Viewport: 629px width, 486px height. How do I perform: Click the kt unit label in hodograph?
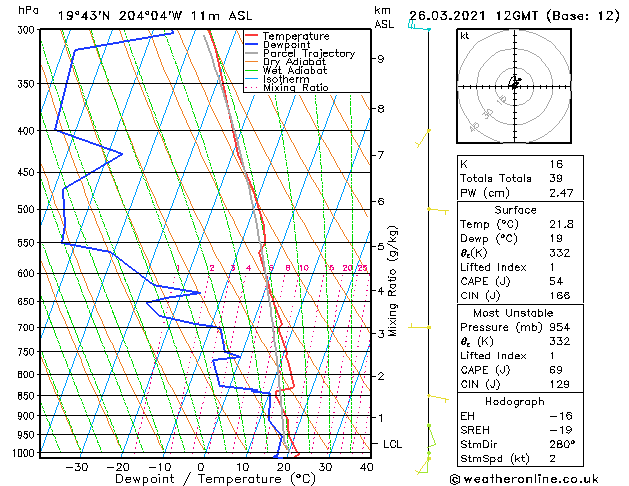[465, 36]
